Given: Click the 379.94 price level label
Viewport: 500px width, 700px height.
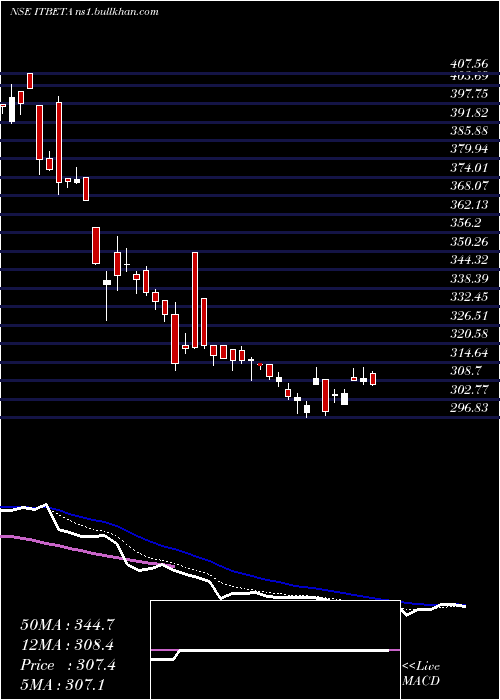Looking at the screenshot, I should click(469, 148).
